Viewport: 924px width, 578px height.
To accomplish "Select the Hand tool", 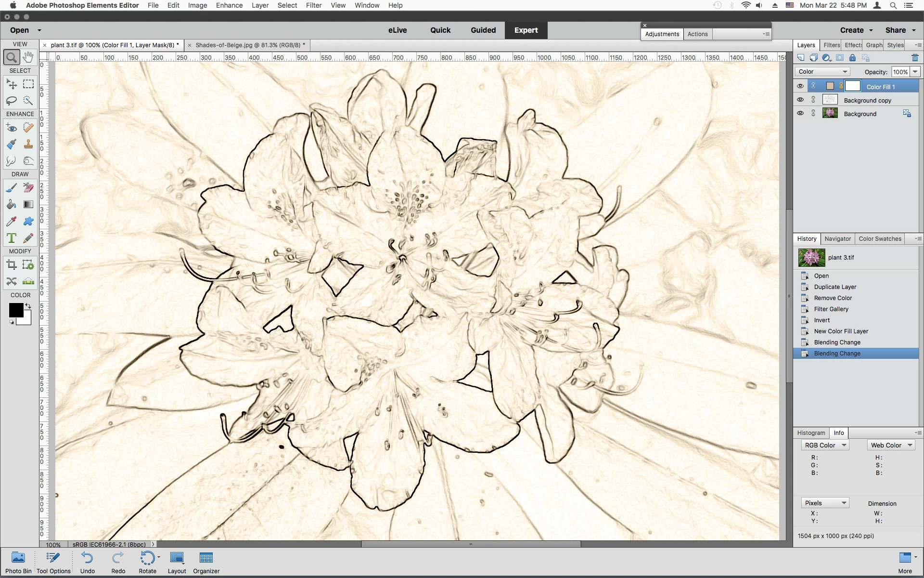I will pyautogui.click(x=28, y=57).
